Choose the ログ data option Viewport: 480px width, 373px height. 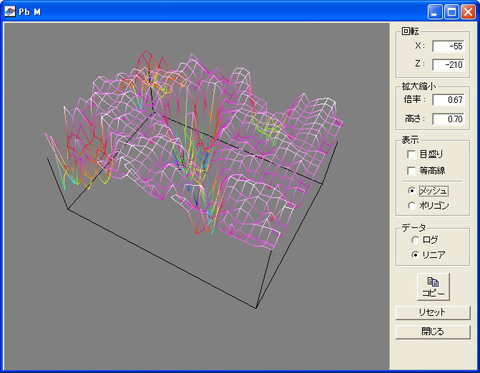415,240
